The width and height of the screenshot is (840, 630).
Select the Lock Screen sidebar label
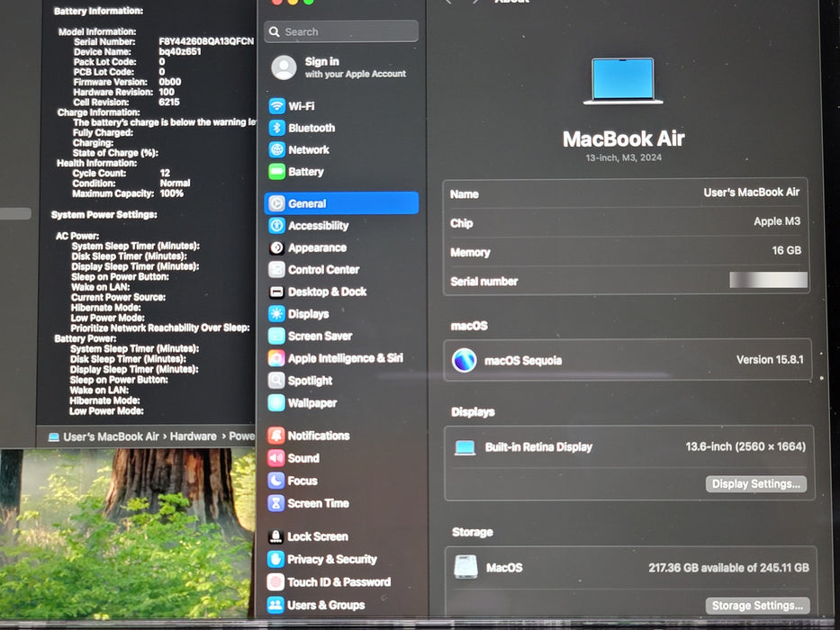click(x=318, y=536)
